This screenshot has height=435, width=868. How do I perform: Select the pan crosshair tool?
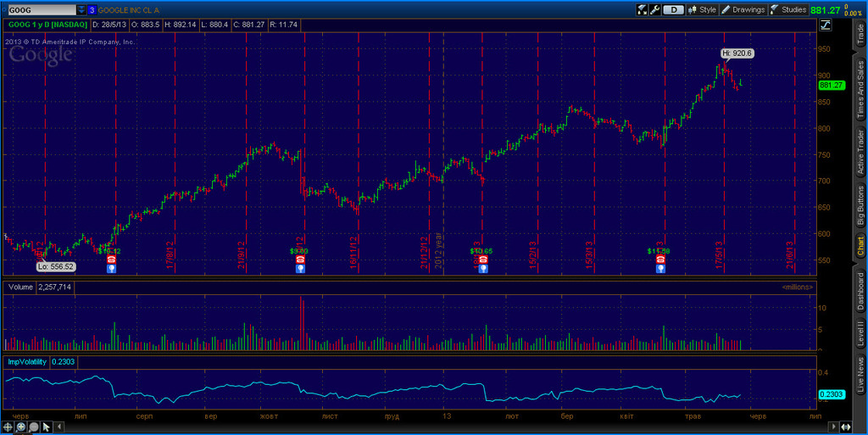(x=8, y=427)
